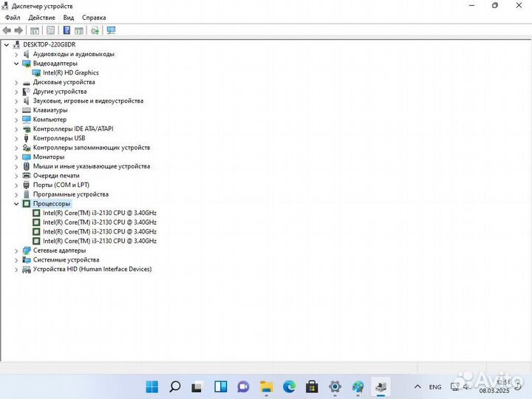Expand Контроллеры IDE ATA/ATAPI
This screenshot has height=399, width=532.
coord(16,129)
